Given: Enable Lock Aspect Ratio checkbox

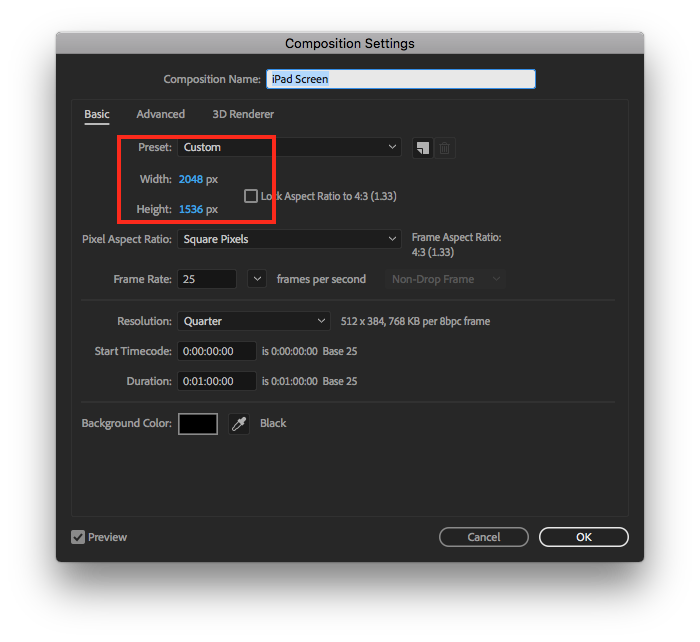Looking at the screenshot, I should point(251,196).
